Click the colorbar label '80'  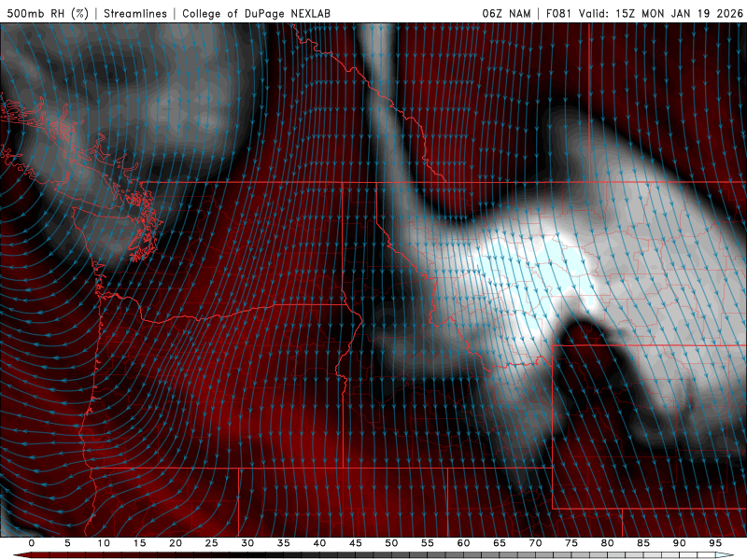[608, 543]
